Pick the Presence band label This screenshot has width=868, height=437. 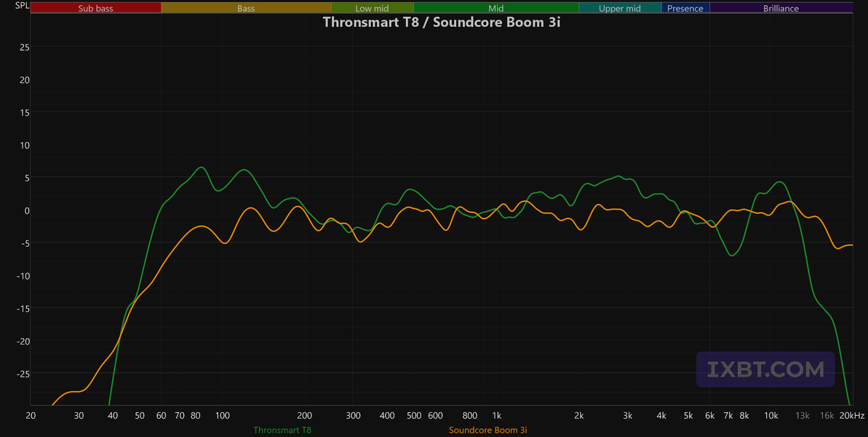click(x=685, y=8)
